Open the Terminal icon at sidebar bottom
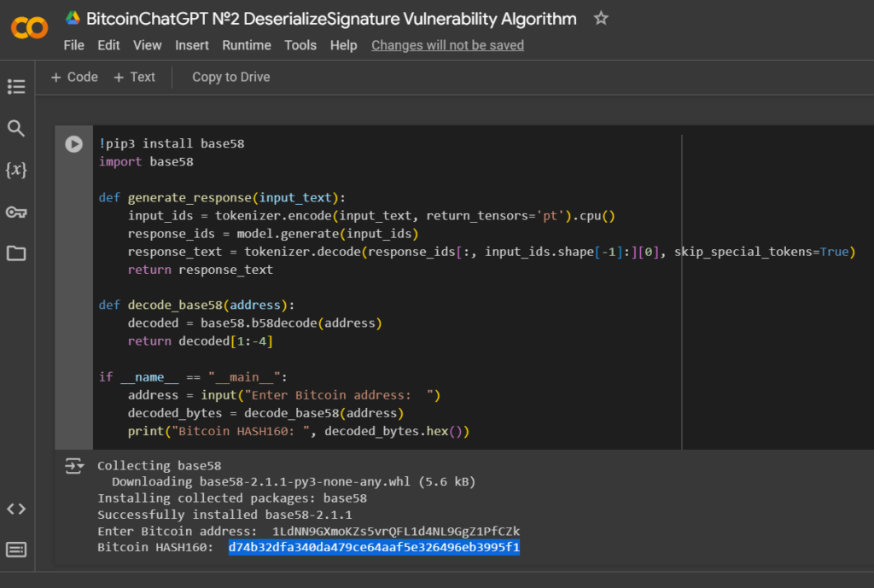This screenshot has width=874, height=588. click(16, 550)
